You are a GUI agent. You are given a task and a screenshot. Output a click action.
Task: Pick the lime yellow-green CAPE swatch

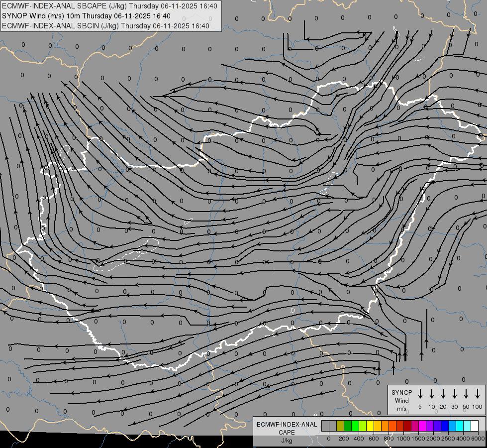point(363,426)
